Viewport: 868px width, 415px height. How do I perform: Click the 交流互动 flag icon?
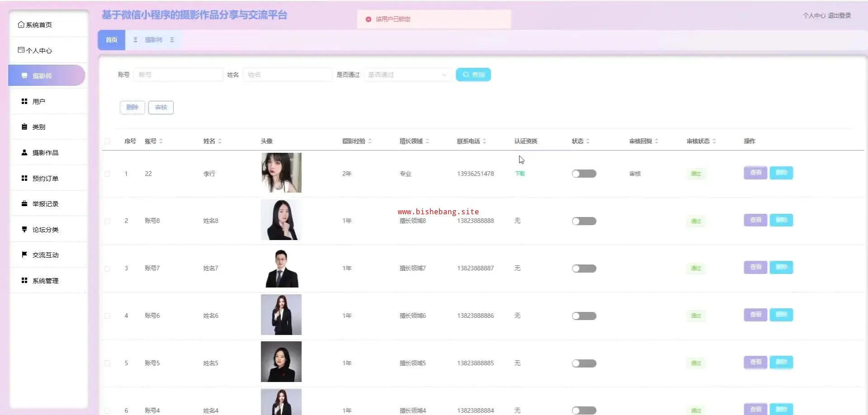point(24,255)
